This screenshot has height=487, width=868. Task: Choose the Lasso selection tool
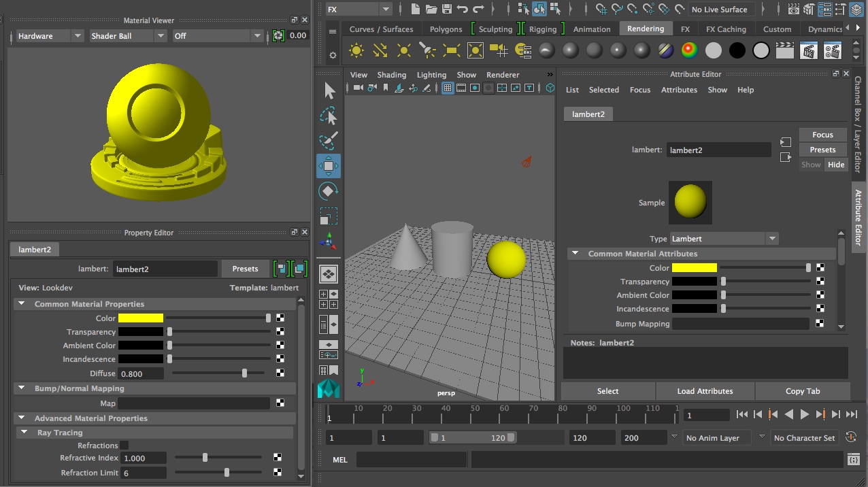tap(329, 116)
